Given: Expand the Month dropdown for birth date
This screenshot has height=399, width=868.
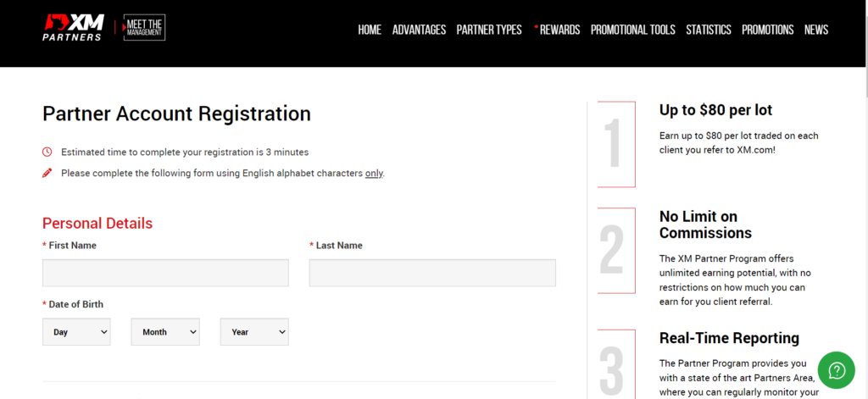Looking at the screenshot, I should tap(165, 332).
